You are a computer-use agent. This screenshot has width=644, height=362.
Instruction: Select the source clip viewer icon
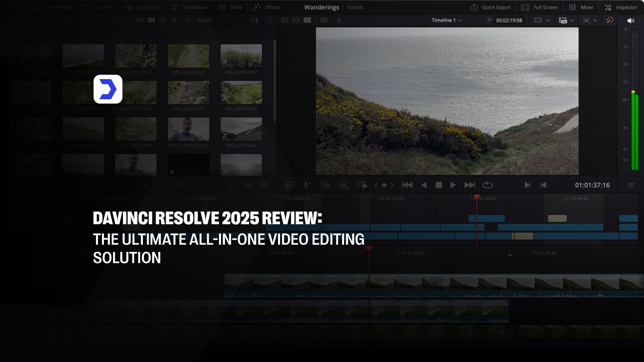pyautogui.click(x=284, y=20)
